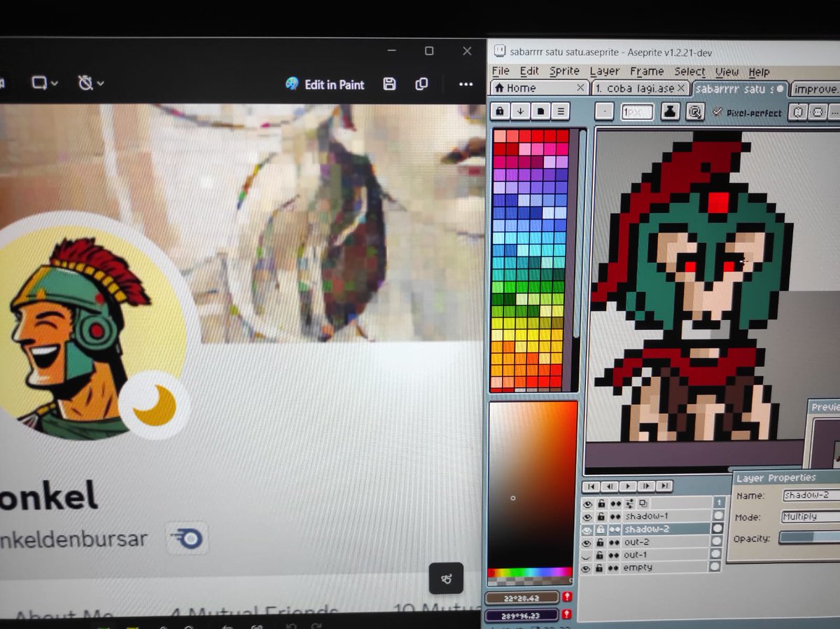
Task: Open the View menu
Action: (x=727, y=71)
